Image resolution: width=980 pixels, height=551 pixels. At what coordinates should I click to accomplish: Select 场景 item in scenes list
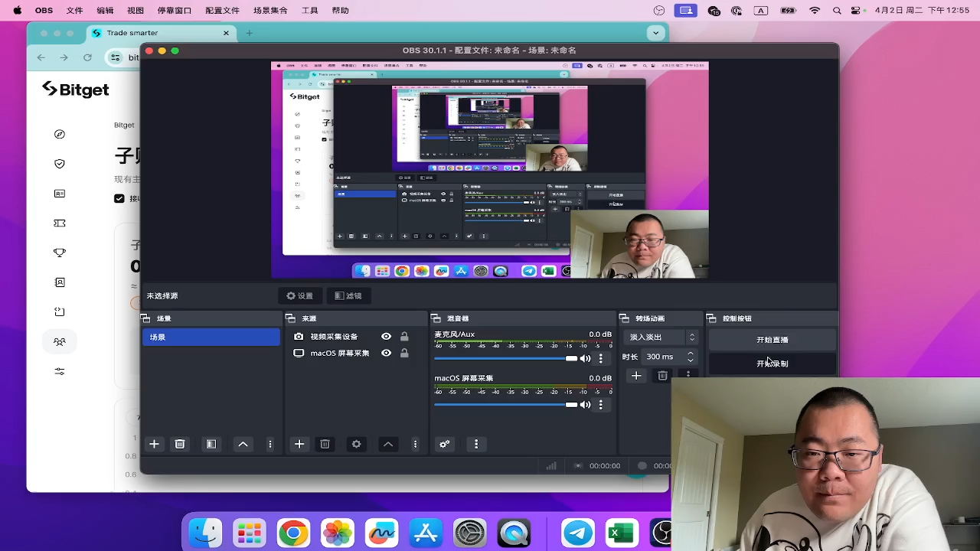click(x=211, y=337)
